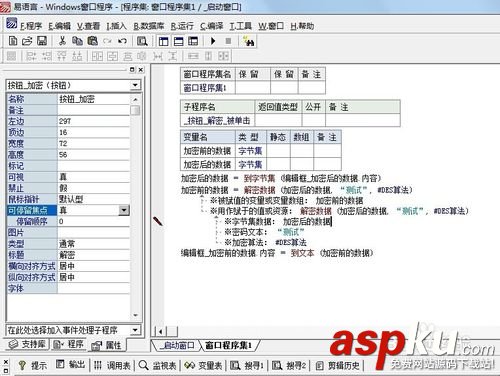Select the 属性 panel tab
The image size is (500, 376).
tap(107, 345)
